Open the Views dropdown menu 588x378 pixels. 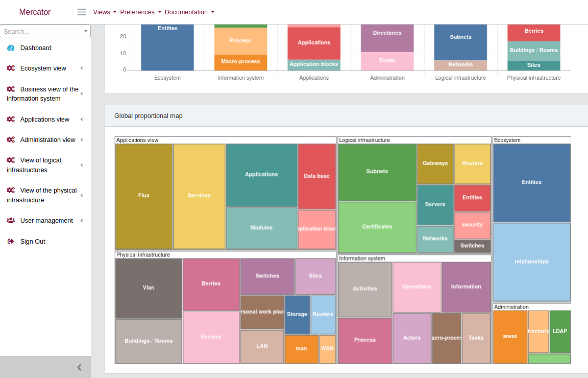coord(102,12)
